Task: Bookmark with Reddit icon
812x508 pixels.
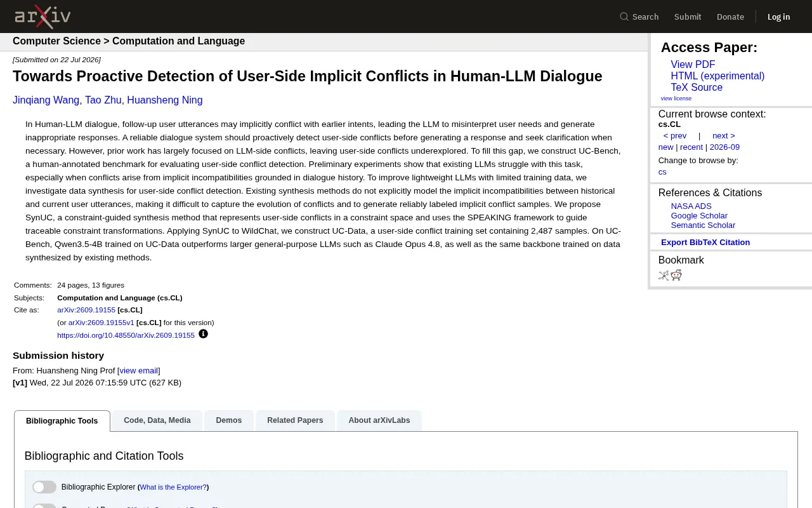Action: pyautogui.click(x=676, y=275)
